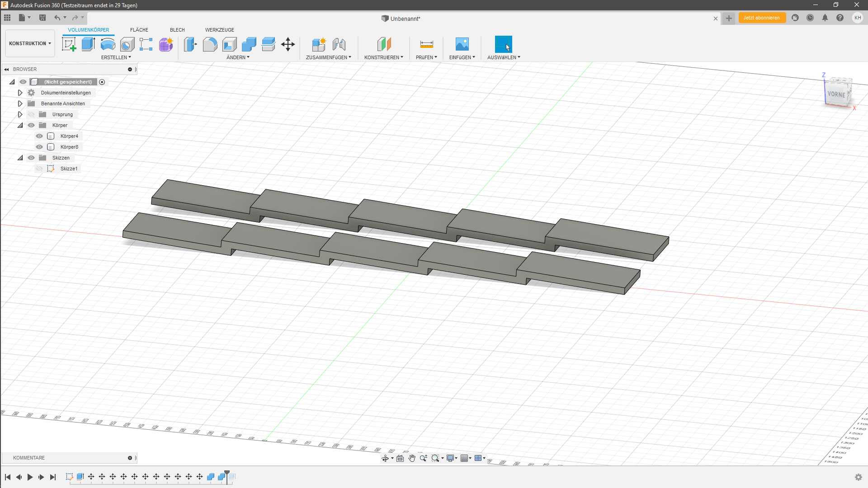868x488 pixels.
Task: Select the Kombinieren tool under Ändern
Action: click(x=249, y=44)
